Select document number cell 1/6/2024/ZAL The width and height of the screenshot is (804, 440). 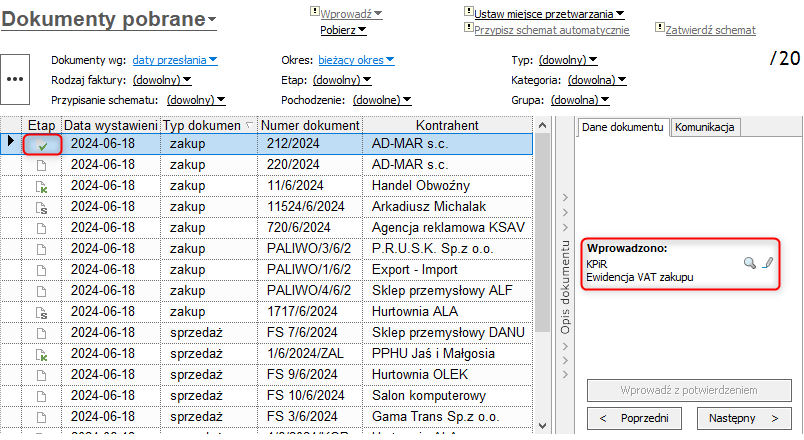(310, 354)
